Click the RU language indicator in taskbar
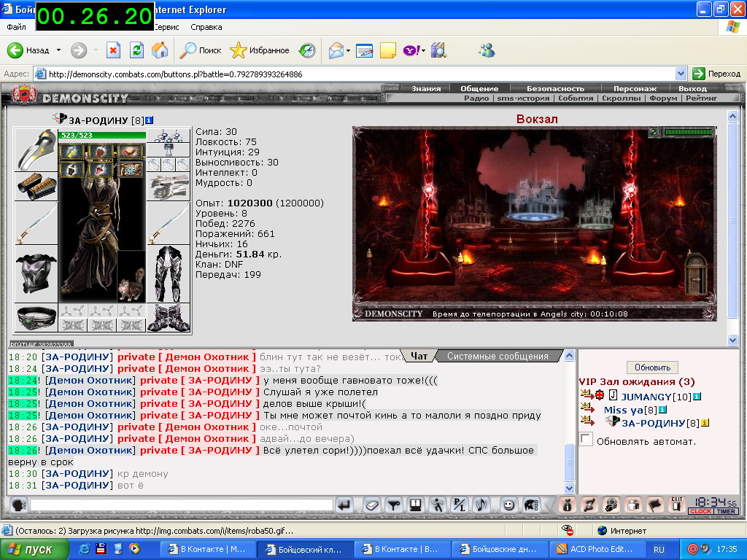The height and width of the screenshot is (560, 747). tap(659, 550)
